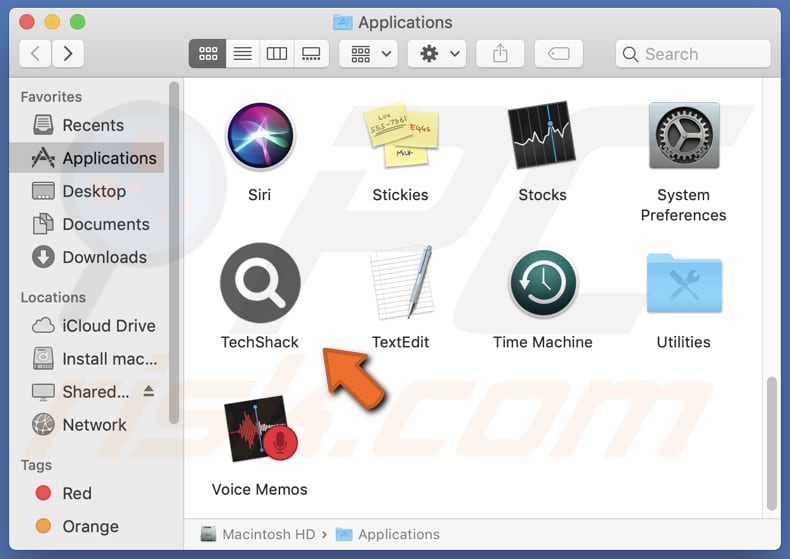Click the Favorites section header
The height and width of the screenshot is (559, 790).
[x=51, y=97]
